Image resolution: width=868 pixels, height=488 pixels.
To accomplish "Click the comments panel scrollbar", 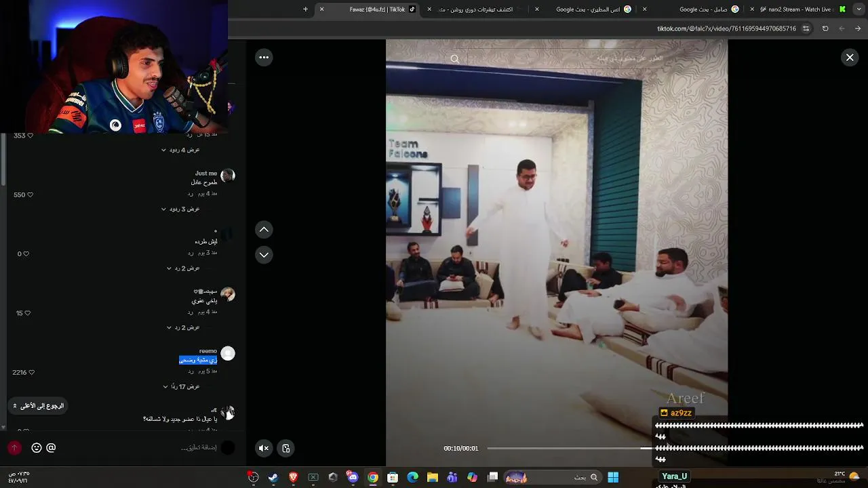I will [x=3, y=159].
